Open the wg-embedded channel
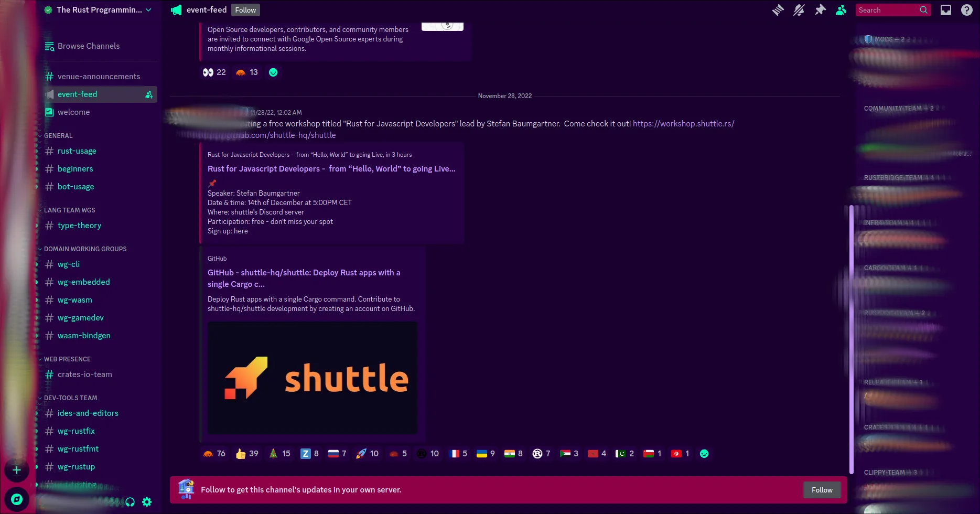Image resolution: width=980 pixels, height=514 pixels. pos(99,282)
